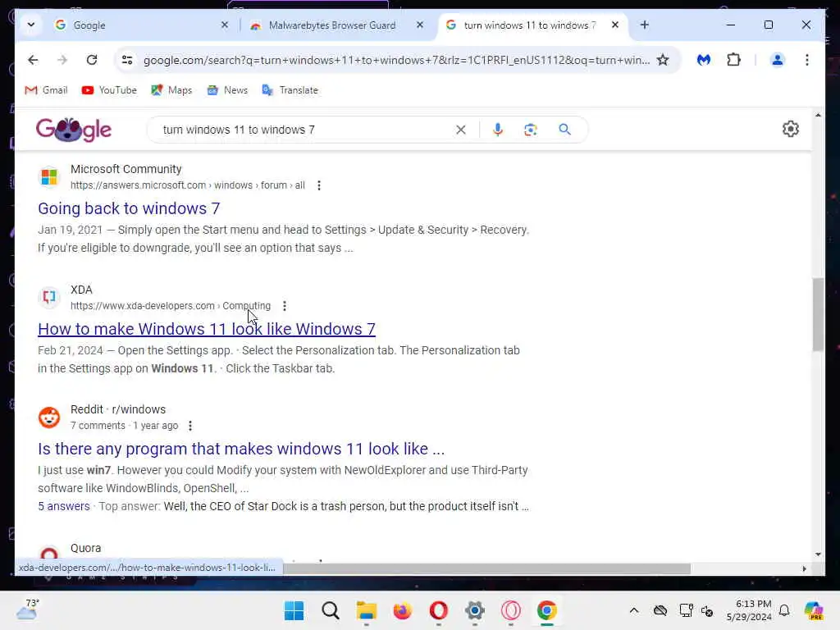This screenshot has width=840, height=630.
Task: Open Google quick settings gear
Action: (x=790, y=129)
